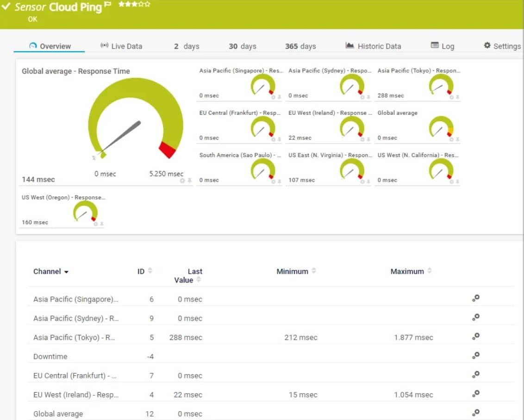Click Asia Pacific (Tokyo) channel name in table

pyautogui.click(x=74, y=338)
